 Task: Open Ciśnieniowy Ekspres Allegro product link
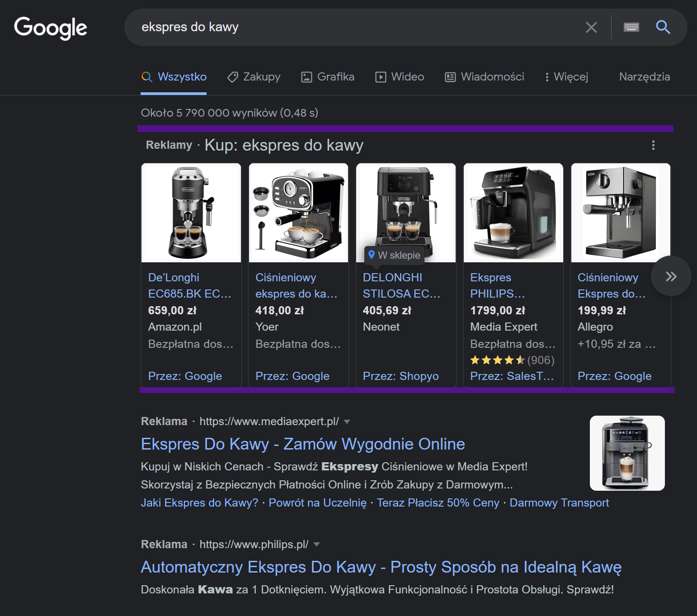pos(612,285)
